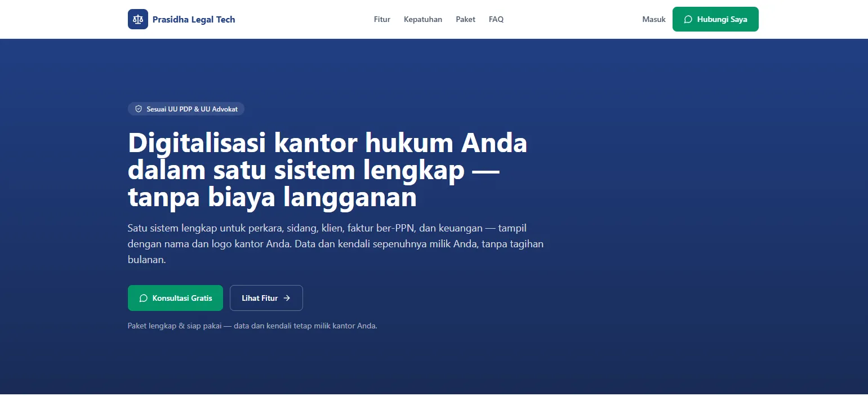Click the paragraph starting 'Satu sistem lengkap untuk perkara'
The height and width of the screenshot is (396, 868).
pos(336,244)
